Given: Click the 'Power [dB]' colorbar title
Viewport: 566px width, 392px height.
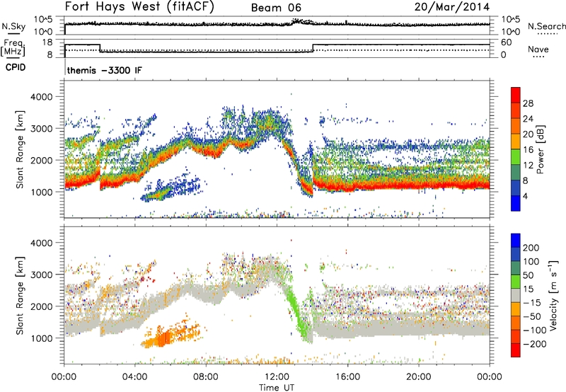Looking at the screenshot, I should click(540, 149).
